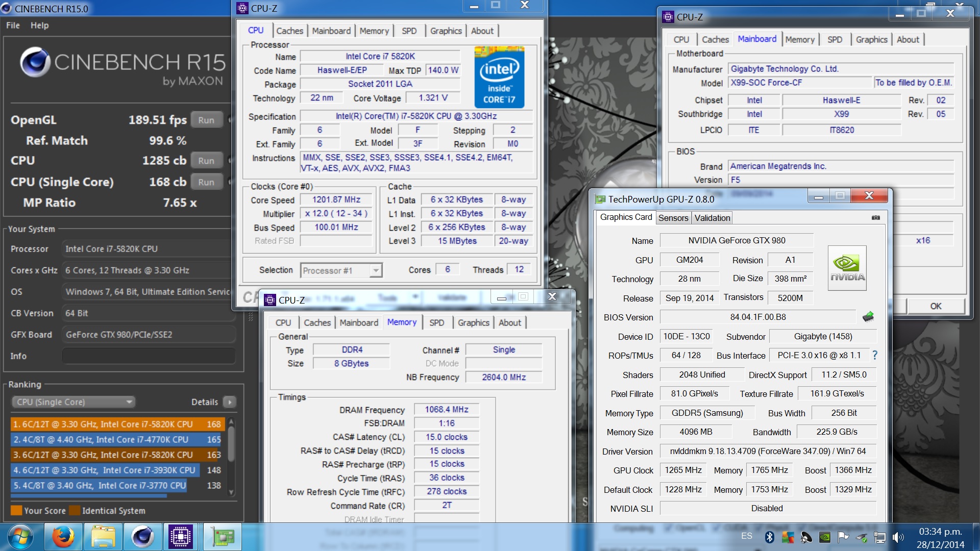The width and height of the screenshot is (980, 551).
Task: Click the volume speaker tray icon
Action: point(898,537)
